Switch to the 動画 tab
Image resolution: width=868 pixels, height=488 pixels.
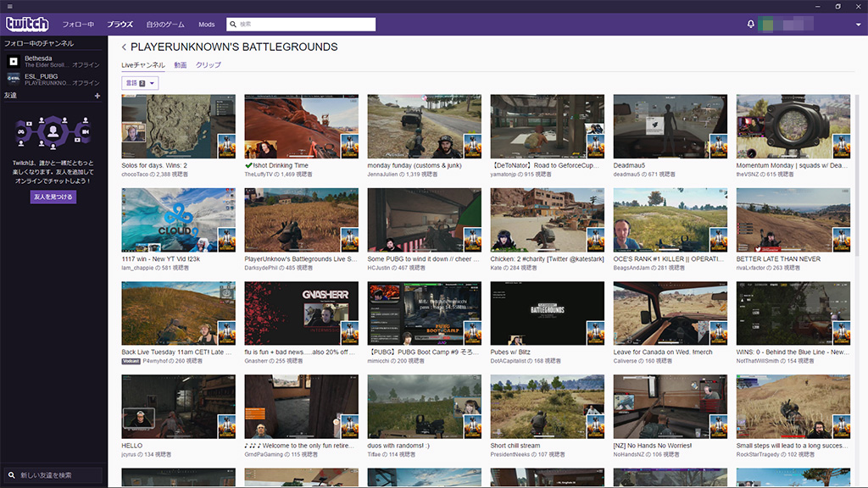[x=180, y=65]
